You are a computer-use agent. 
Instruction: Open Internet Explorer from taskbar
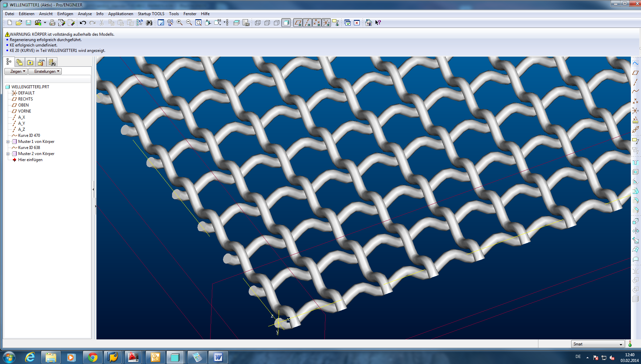(30, 357)
